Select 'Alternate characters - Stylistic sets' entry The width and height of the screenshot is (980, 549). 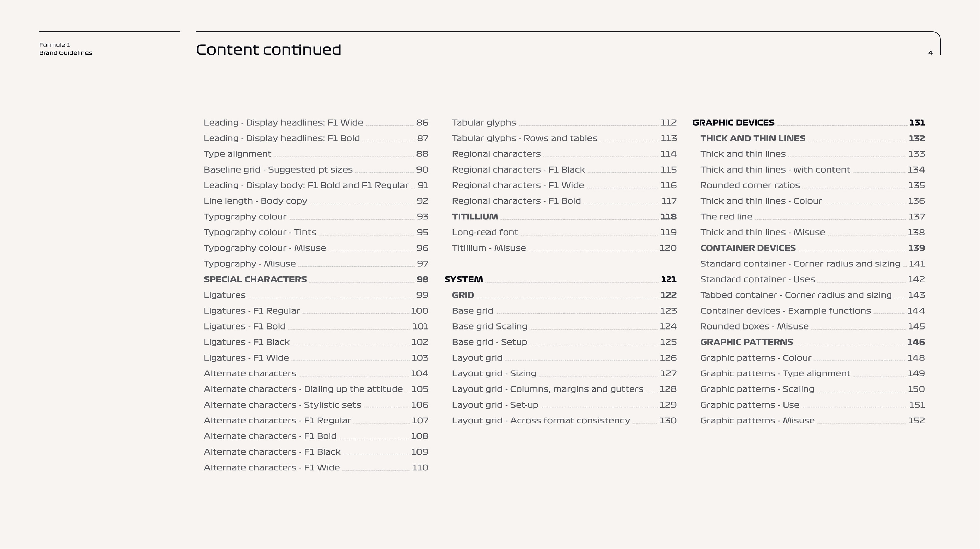click(x=282, y=405)
